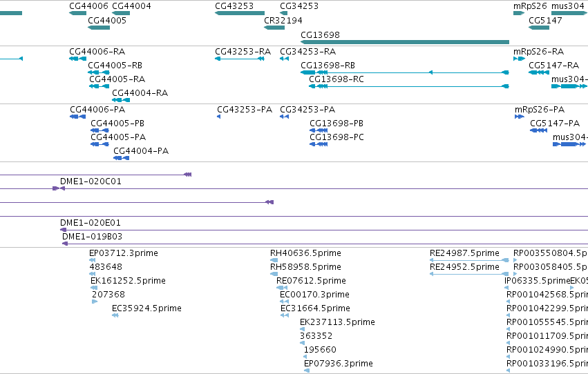
Task: Click EST EK161252.5prime
Action: click(x=128, y=281)
